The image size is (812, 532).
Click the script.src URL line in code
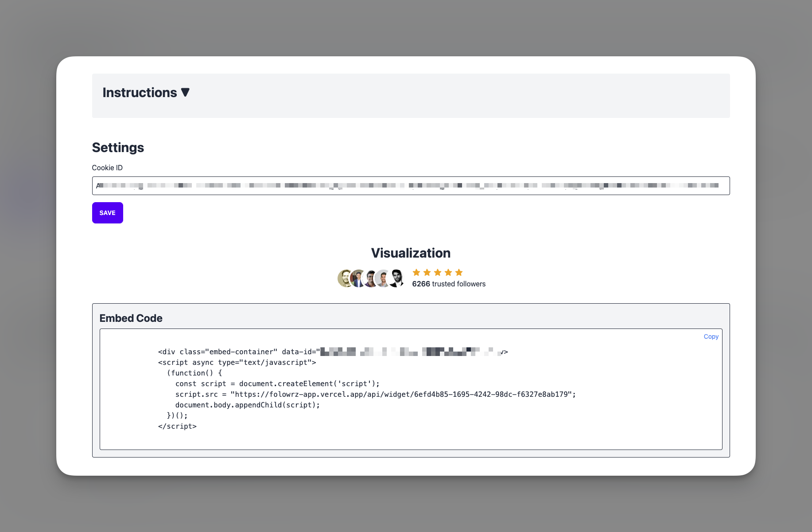coord(376,394)
